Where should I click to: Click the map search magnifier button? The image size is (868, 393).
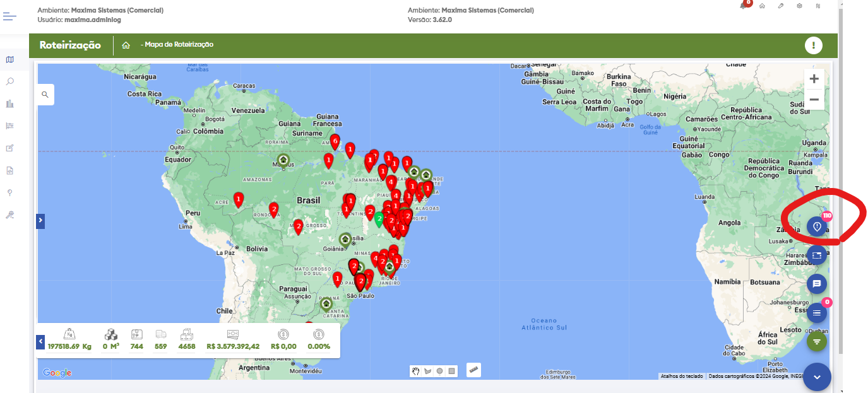click(x=45, y=95)
